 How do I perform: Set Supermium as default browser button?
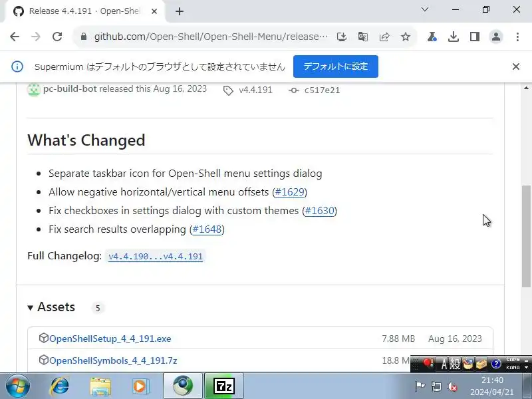336,66
